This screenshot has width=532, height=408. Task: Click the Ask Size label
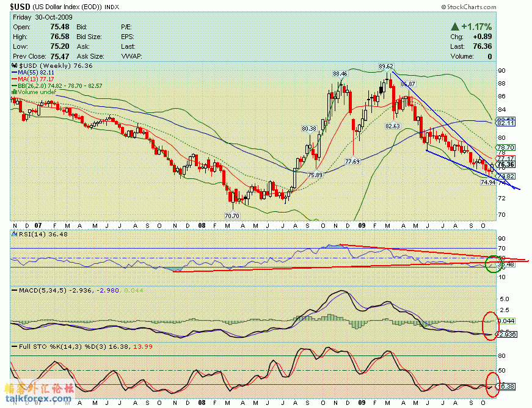(x=90, y=56)
